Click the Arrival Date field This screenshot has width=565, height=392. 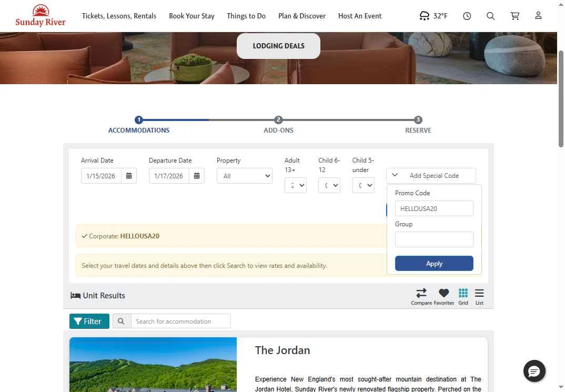click(101, 176)
